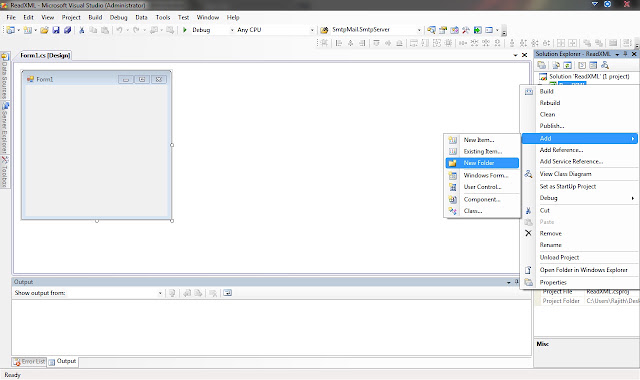Click Solution Explorer Show All Files icon
This screenshot has height=380, width=640.
556,65
